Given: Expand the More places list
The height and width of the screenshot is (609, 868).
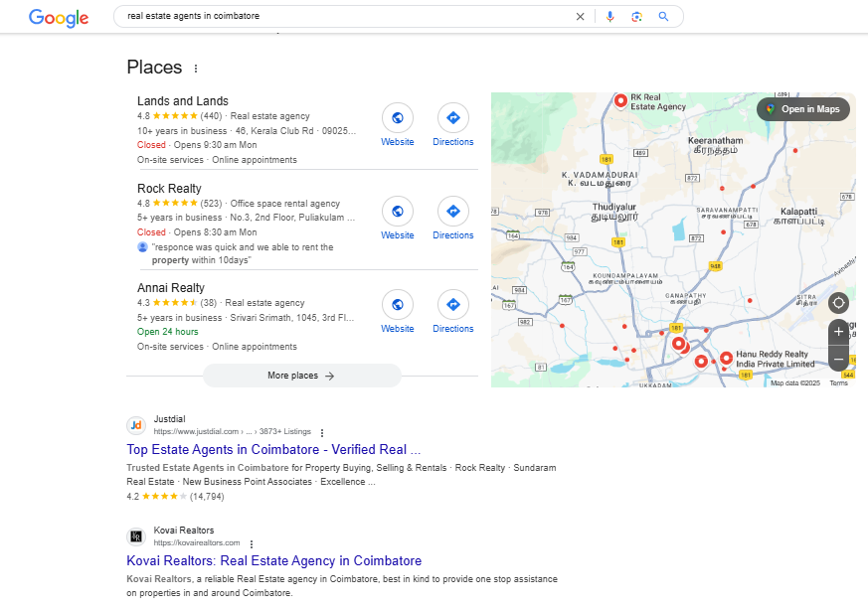Looking at the screenshot, I should point(301,376).
